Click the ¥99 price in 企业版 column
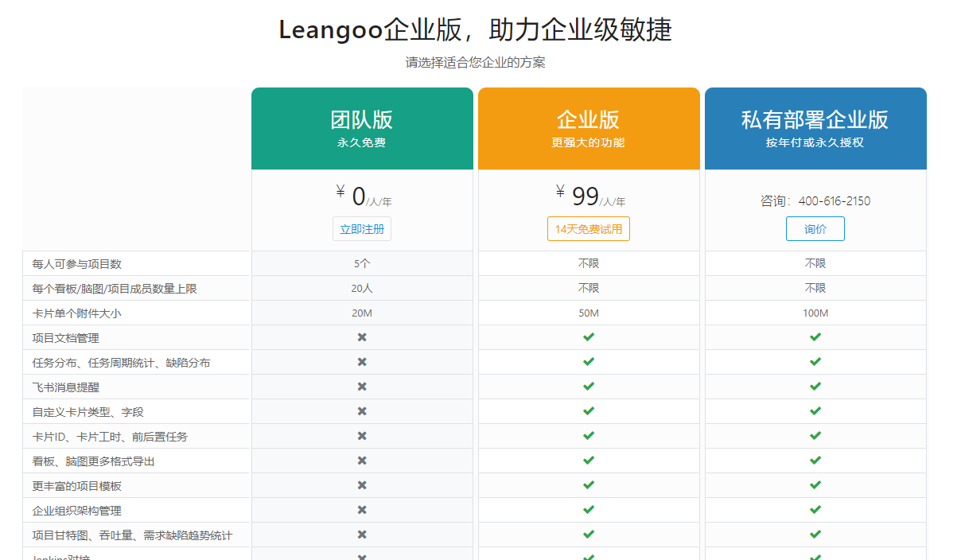The width and height of the screenshot is (961, 560). tap(585, 196)
